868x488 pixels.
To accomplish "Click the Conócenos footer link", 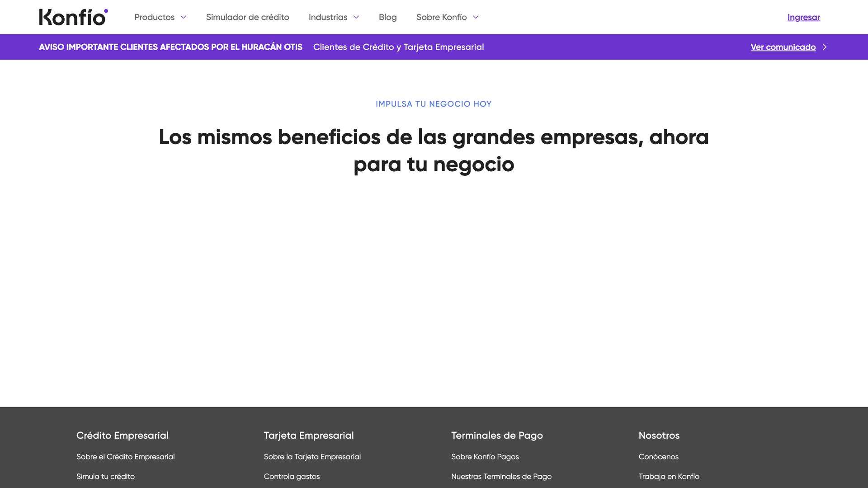I will click(x=658, y=457).
